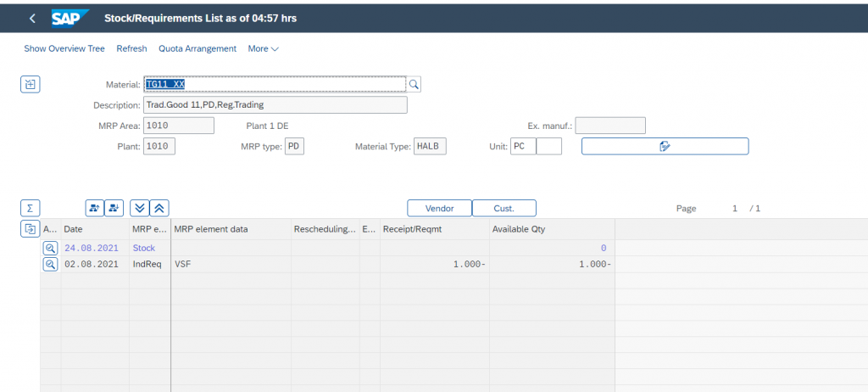Open Quota Arrangement
Viewport: 868px width, 392px height.
pyautogui.click(x=198, y=49)
